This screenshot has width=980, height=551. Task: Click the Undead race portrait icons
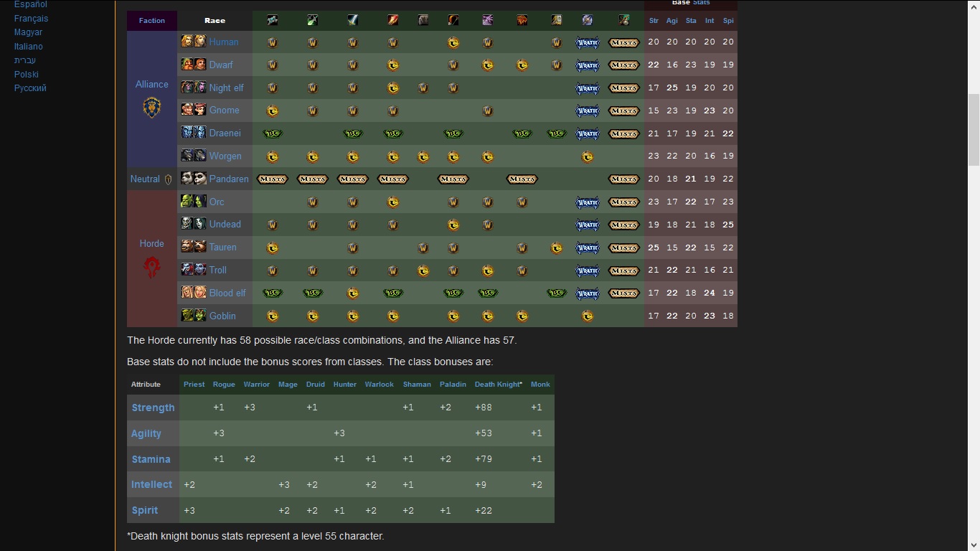194,224
